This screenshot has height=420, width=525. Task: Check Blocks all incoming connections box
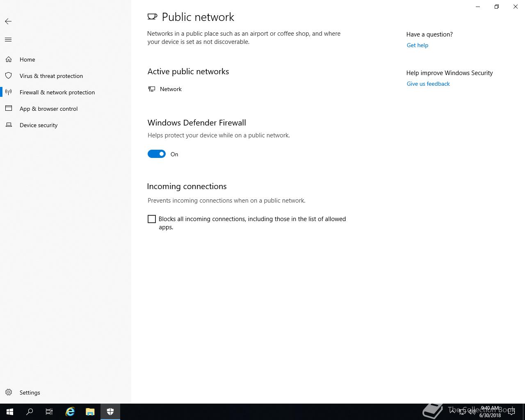(x=152, y=219)
